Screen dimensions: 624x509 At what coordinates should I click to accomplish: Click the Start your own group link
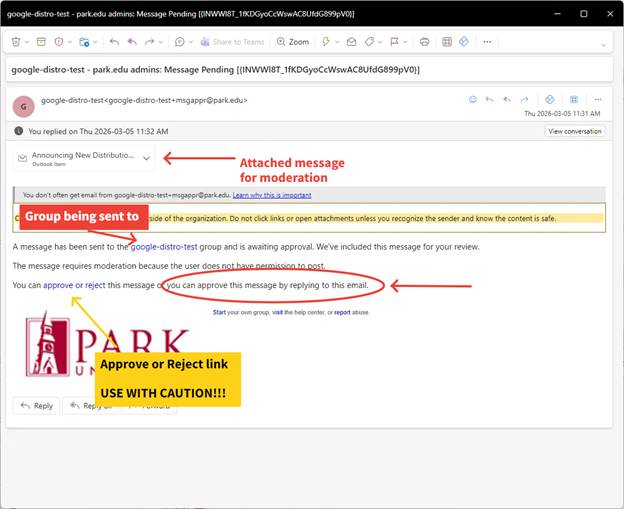click(219, 312)
